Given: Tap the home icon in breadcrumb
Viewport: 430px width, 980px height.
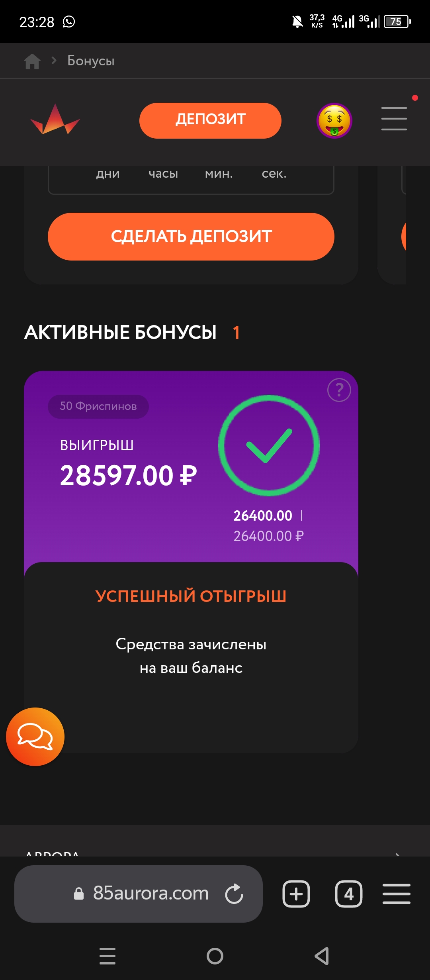Looking at the screenshot, I should coord(32,61).
